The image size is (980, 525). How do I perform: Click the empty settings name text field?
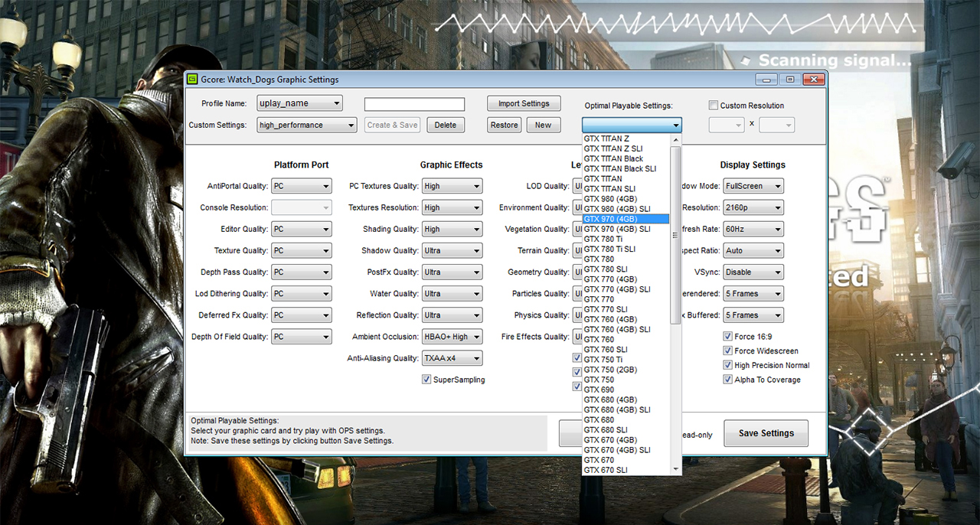(414, 104)
